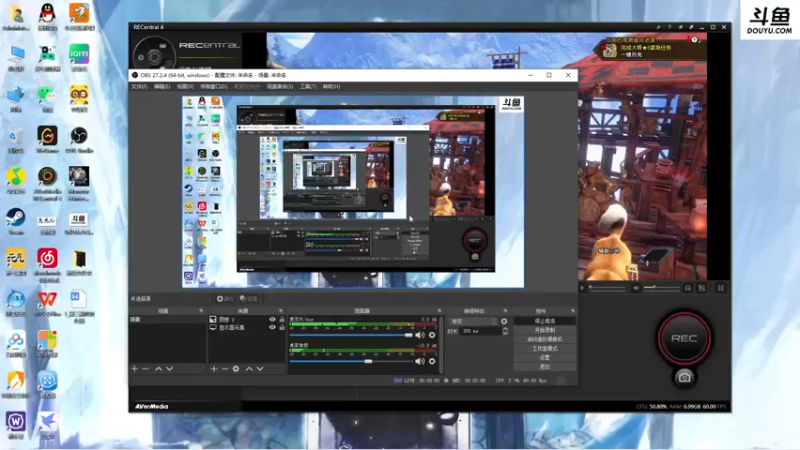
Task: Open the WeChat desktop shortcut
Action: [47, 99]
